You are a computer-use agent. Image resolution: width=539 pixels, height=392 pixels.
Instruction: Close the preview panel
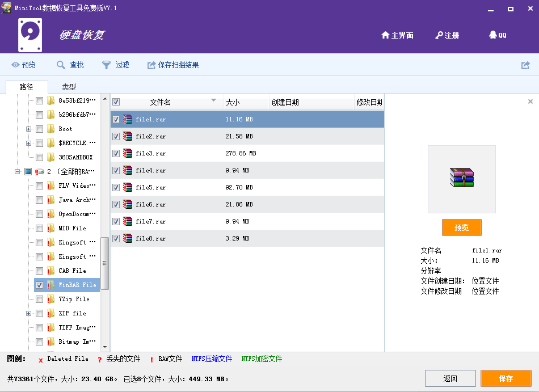pyautogui.click(x=530, y=102)
